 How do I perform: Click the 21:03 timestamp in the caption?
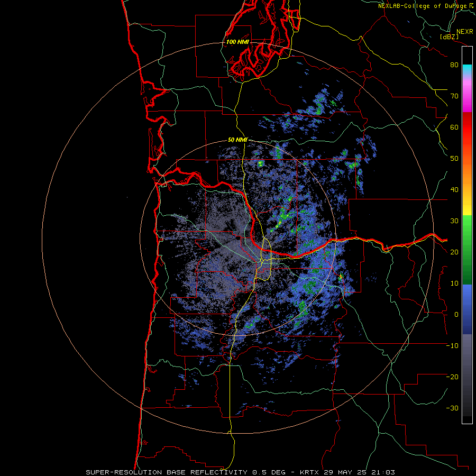point(382,472)
